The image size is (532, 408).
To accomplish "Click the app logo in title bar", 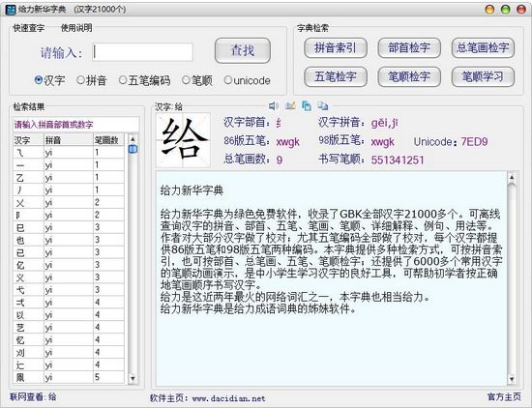I will click(x=11, y=9).
